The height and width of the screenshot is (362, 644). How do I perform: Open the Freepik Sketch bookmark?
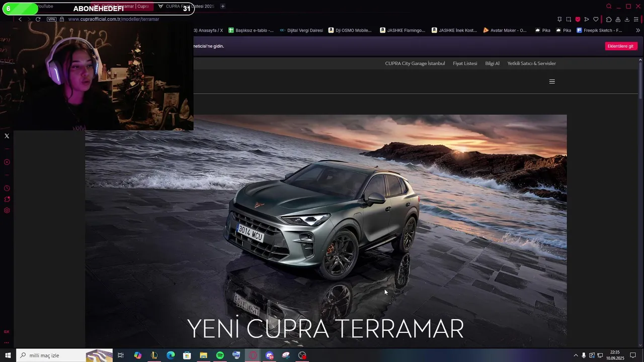[x=599, y=30]
